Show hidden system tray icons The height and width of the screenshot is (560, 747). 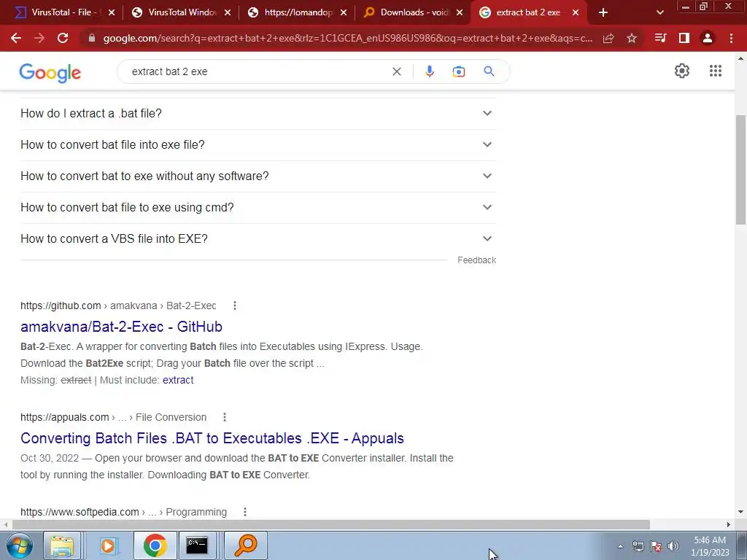(620, 546)
